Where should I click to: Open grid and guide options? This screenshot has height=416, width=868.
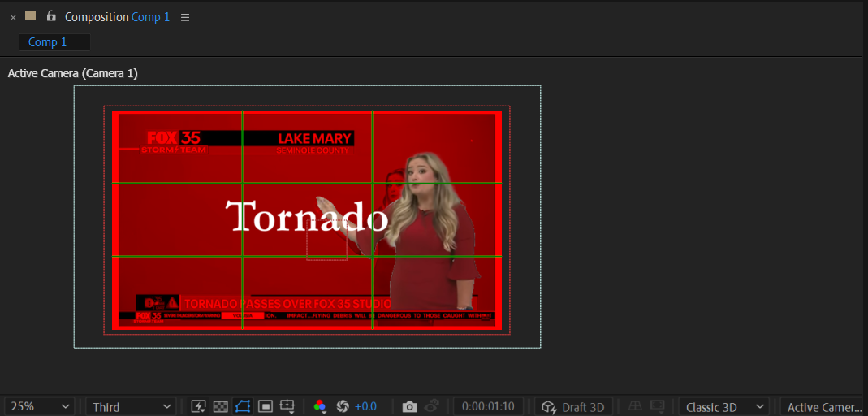click(287, 406)
